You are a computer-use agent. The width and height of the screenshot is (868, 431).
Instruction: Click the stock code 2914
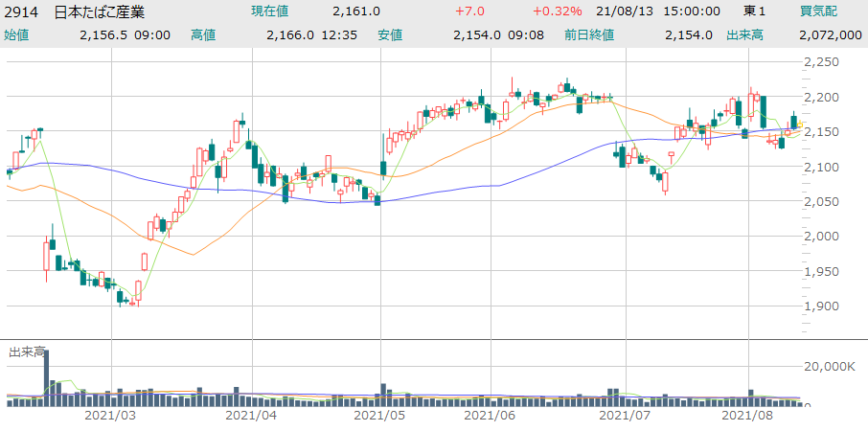pyautogui.click(x=21, y=11)
